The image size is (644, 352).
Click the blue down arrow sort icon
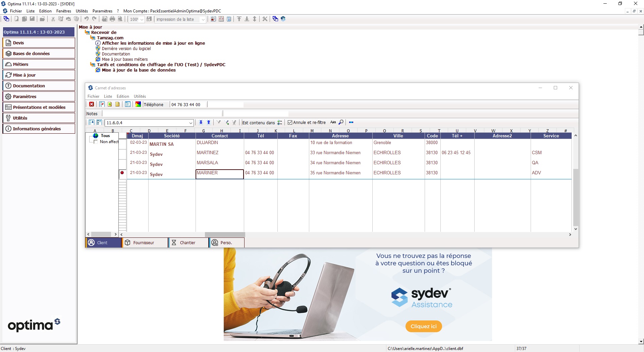click(x=201, y=122)
